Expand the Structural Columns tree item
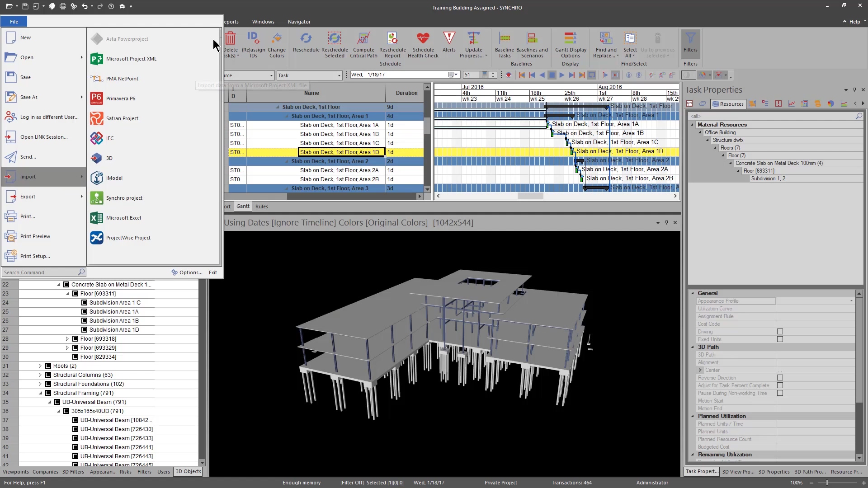Viewport: 868px width, 488px height. point(39,375)
